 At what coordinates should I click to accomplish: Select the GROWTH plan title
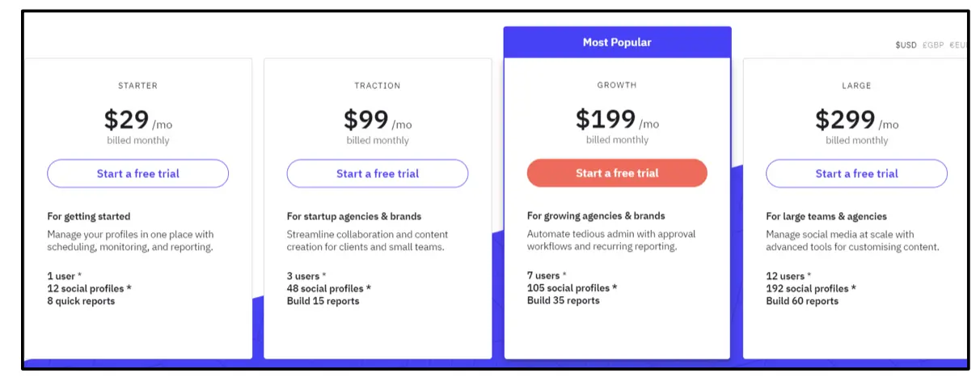pyautogui.click(x=617, y=84)
